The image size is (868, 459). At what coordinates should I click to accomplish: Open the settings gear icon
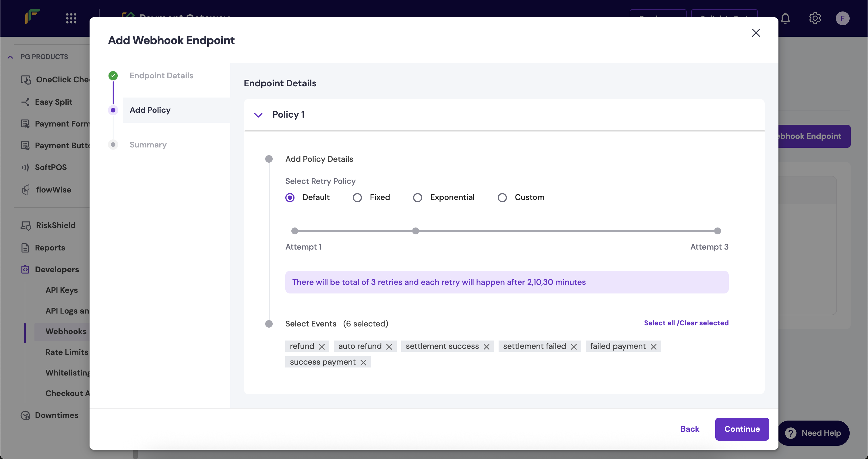pyautogui.click(x=815, y=18)
